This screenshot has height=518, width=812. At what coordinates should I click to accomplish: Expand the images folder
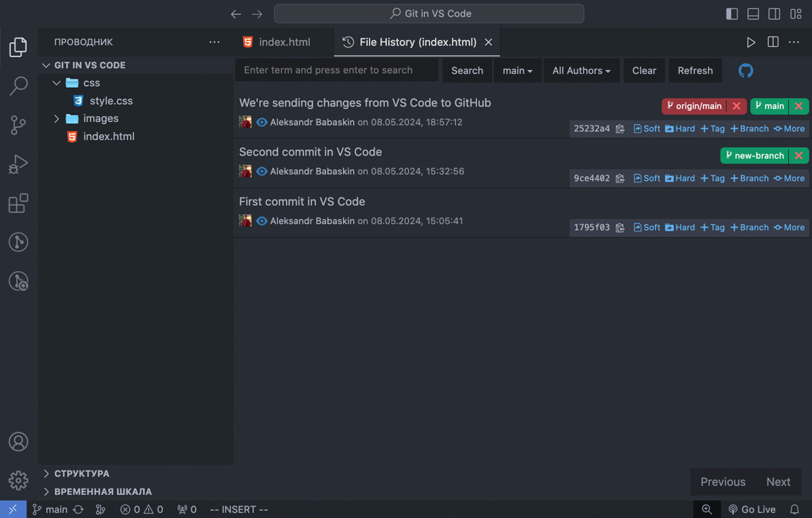[x=56, y=119]
